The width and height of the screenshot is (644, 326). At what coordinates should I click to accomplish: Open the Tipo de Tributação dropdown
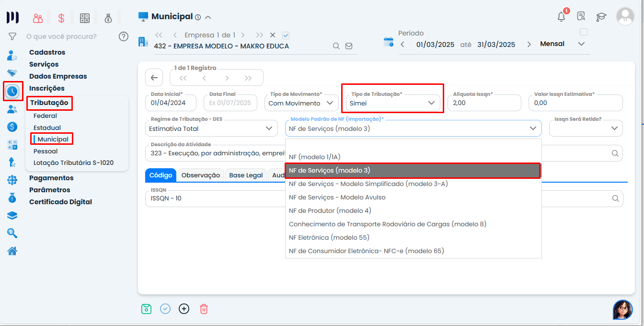tap(393, 103)
